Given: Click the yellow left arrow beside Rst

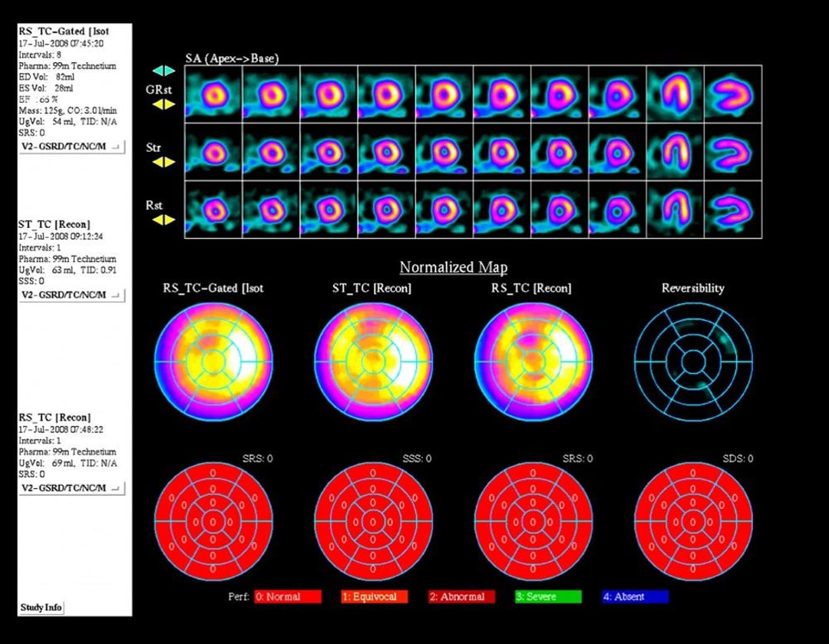Looking at the screenshot, I should click(x=158, y=220).
